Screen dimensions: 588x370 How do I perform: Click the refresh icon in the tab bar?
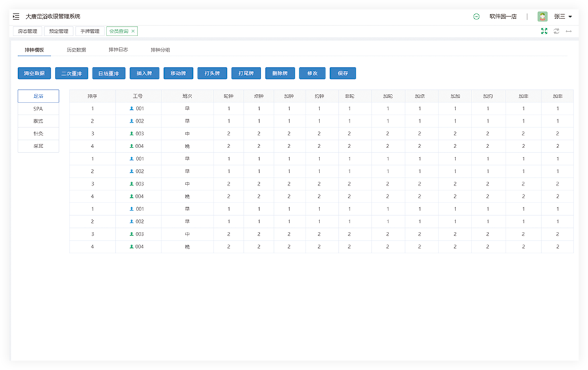point(557,31)
